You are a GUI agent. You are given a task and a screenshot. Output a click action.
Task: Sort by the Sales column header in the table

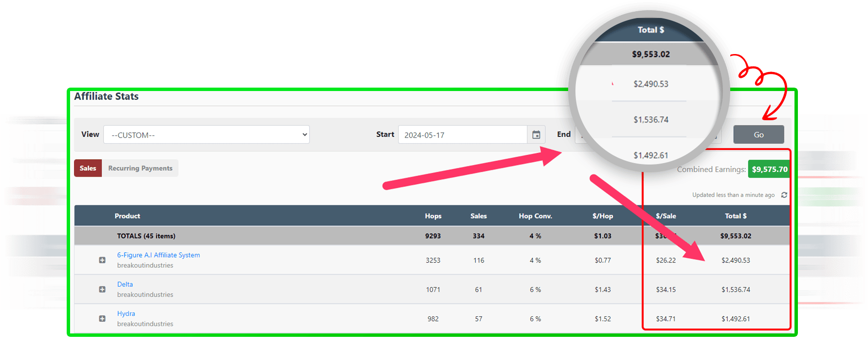(478, 216)
